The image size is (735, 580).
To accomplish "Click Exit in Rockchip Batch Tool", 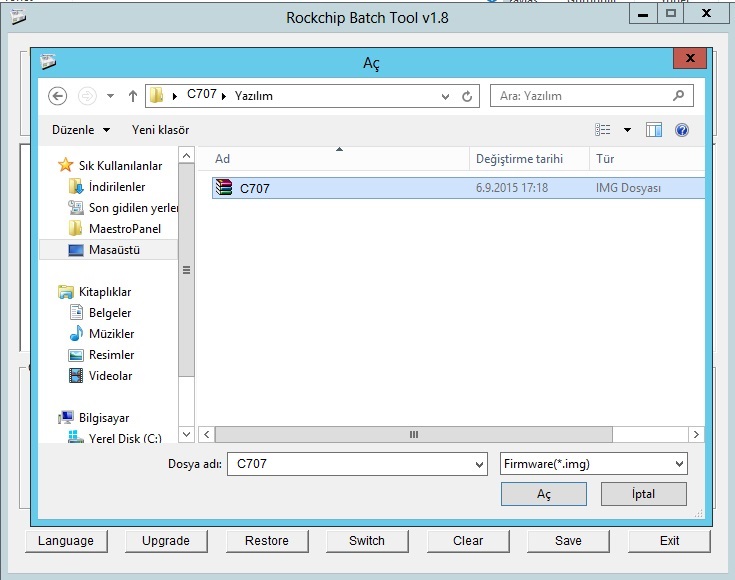I will (669, 541).
